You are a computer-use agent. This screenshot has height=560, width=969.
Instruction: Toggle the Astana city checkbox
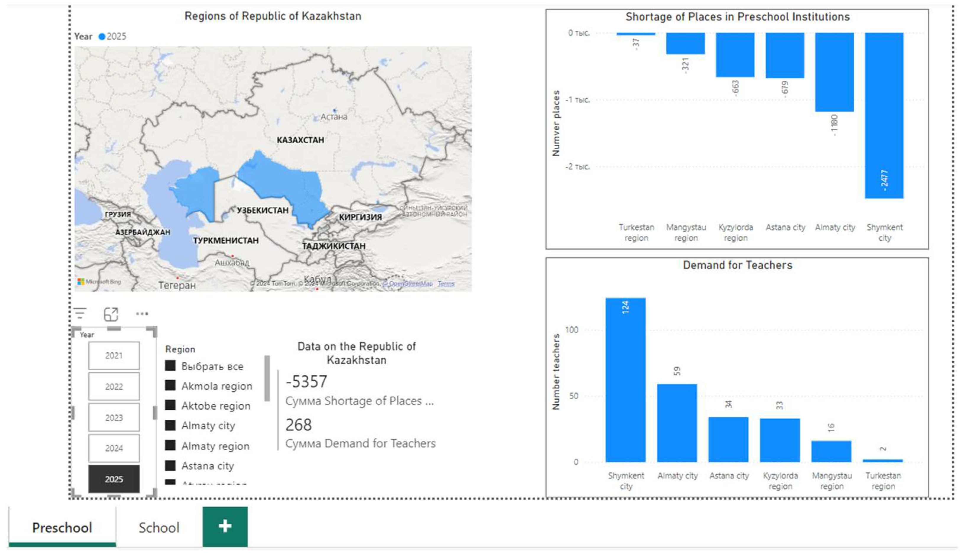tap(170, 465)
